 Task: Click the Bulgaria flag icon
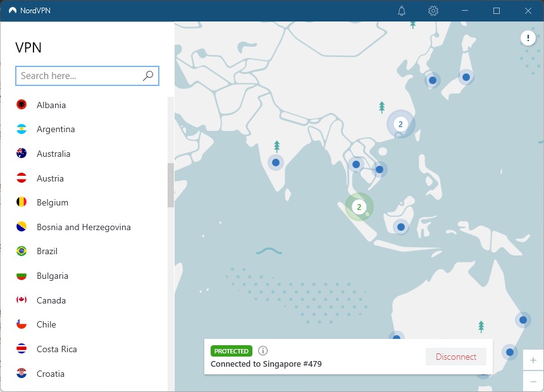point(22,276)
